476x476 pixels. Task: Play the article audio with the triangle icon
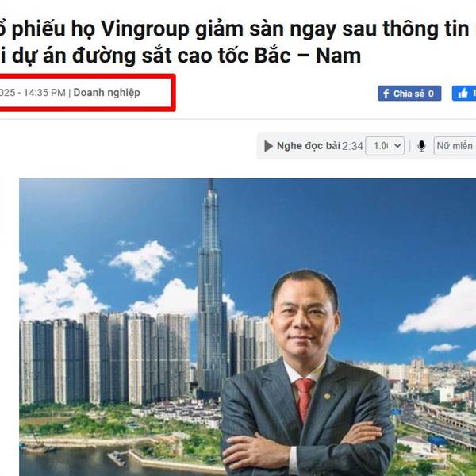click(268, 146)
